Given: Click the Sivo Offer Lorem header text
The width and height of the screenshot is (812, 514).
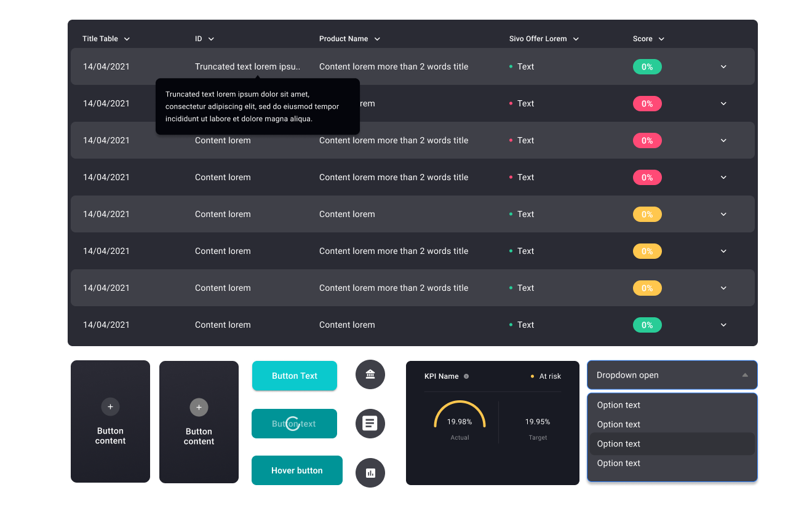Looking at the screenshot, I should pyautogui.click(x=538, y=39).
